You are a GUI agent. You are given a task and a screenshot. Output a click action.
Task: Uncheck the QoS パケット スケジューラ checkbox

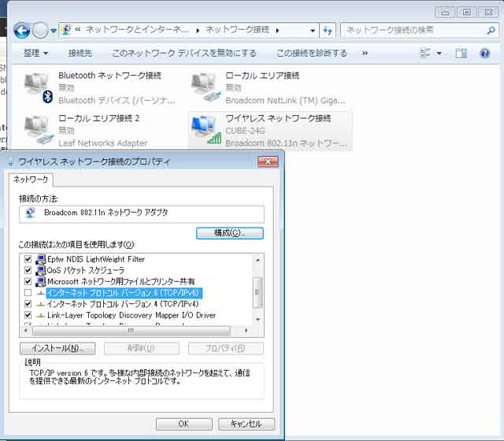(x=29, y=270)
